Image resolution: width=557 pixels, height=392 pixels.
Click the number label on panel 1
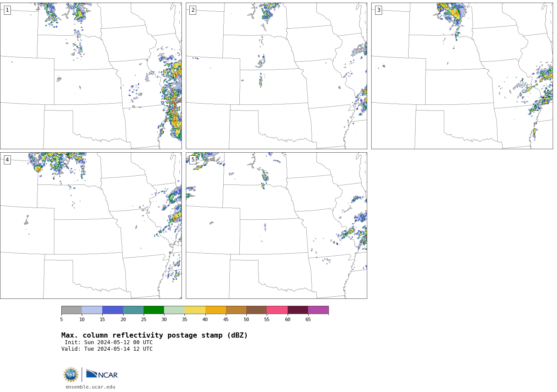(7, 10)
